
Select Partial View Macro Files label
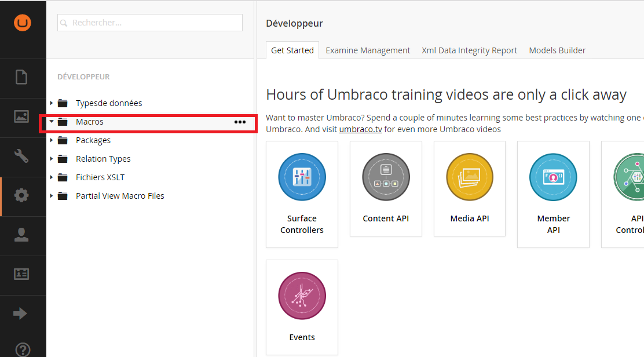pos(120,195)
